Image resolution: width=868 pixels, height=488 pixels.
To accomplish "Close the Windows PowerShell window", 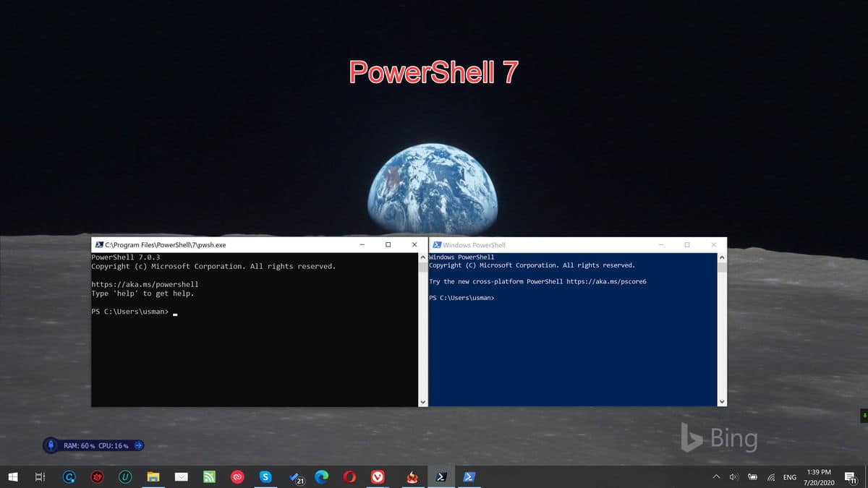I will (714, 245).
